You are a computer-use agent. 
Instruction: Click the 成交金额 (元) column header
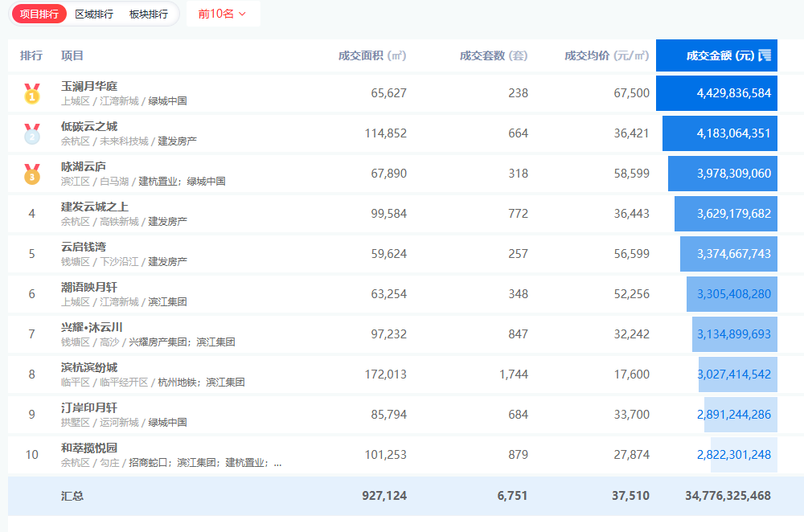click(717, 55)
